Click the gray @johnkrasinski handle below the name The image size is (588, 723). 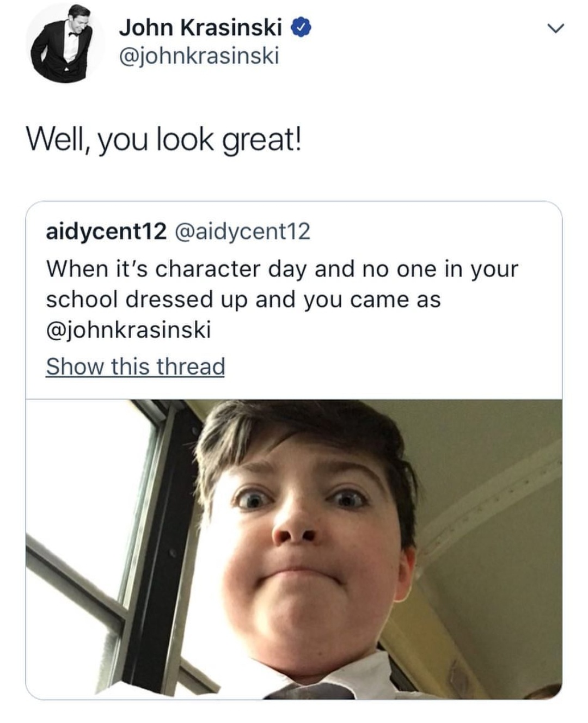(x=198, y=56)
